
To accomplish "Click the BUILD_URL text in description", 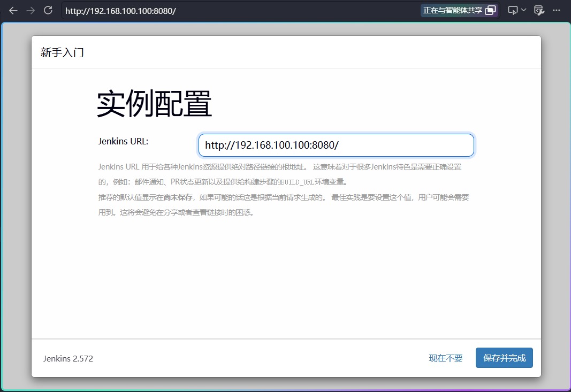I will [x=298, y=182].
